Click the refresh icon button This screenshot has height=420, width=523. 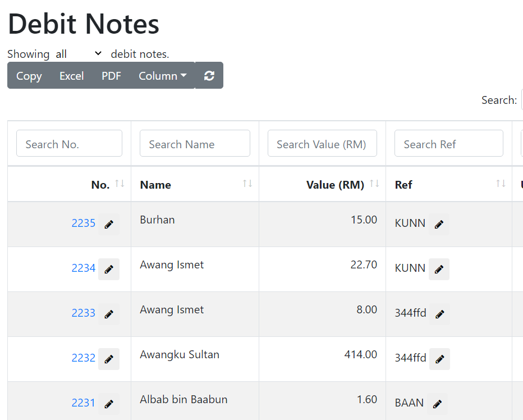(x=209, y=75)
